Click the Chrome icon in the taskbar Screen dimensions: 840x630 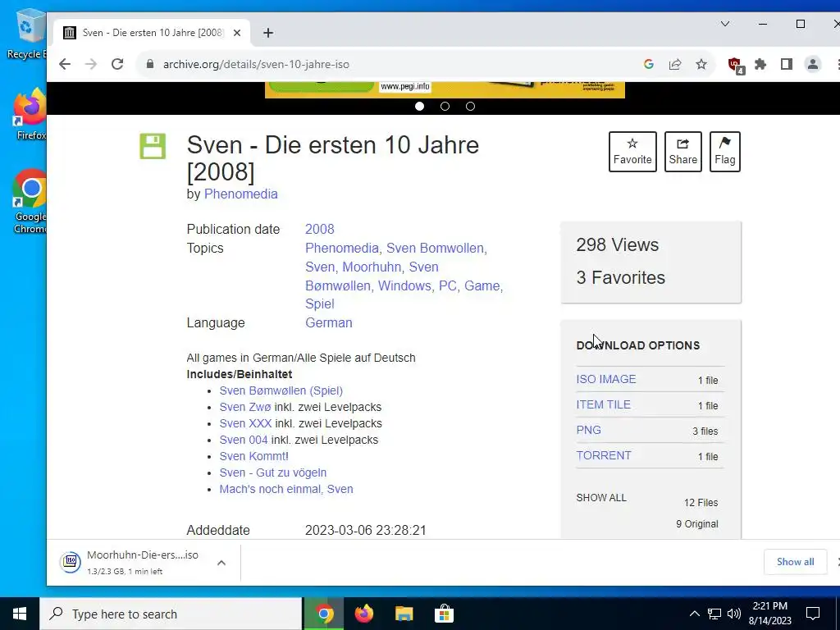(323, 614)
